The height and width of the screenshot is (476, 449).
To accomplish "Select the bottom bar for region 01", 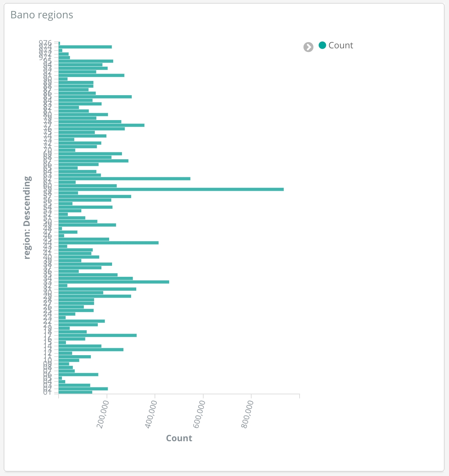I will tap(75, 392).
